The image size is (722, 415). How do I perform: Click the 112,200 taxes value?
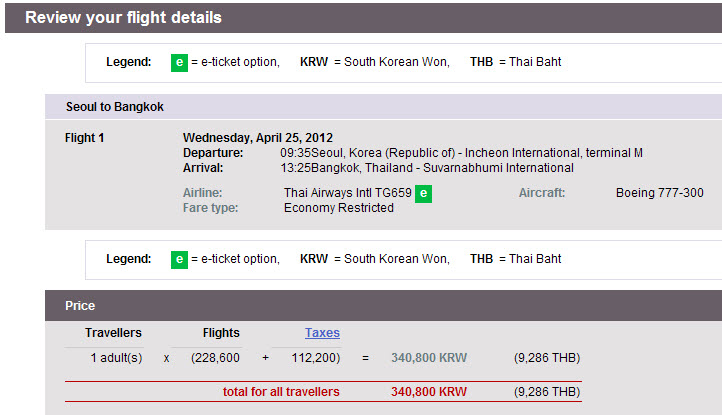[316, 358]
